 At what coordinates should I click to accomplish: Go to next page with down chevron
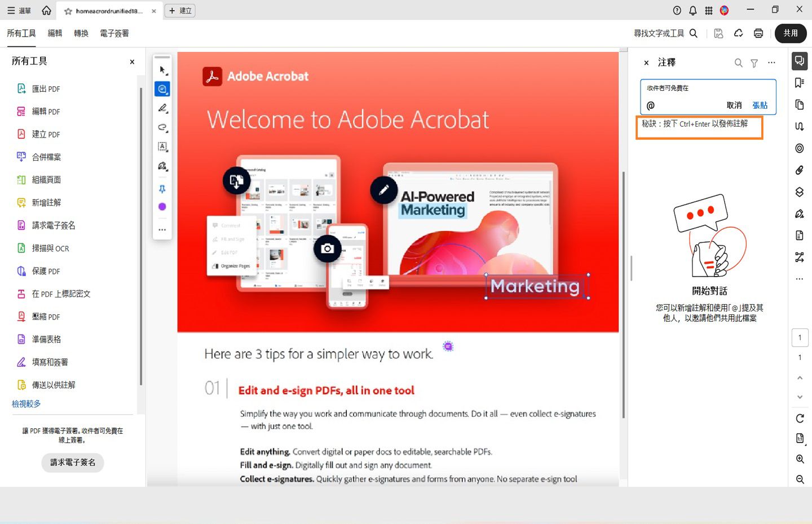click(800, 397)
